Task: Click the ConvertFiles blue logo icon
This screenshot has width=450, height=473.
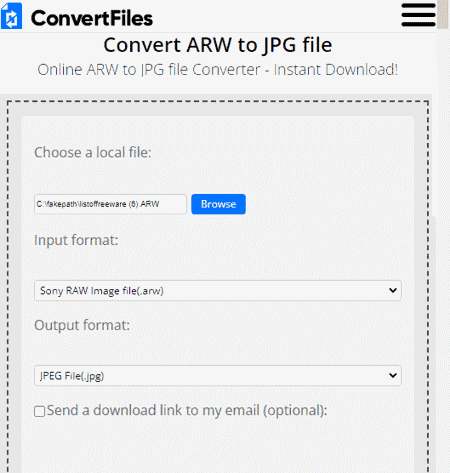Action: [x=12, y=16]
